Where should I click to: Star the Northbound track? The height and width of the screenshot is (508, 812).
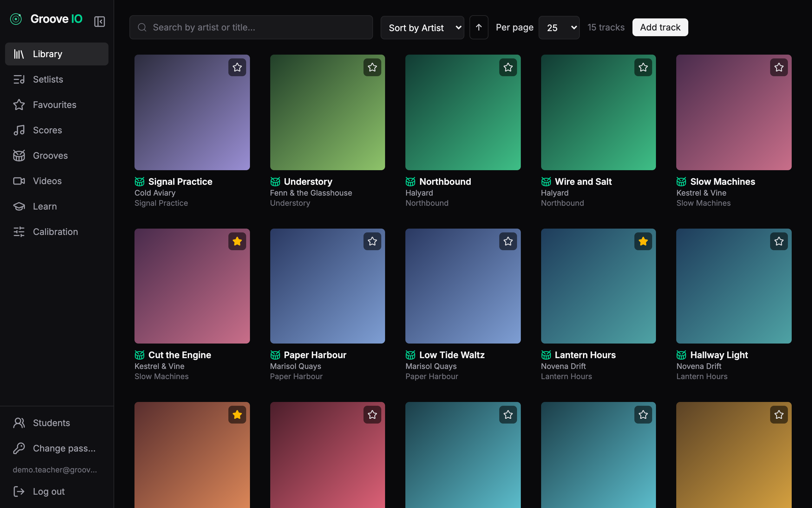click(508, 67)
